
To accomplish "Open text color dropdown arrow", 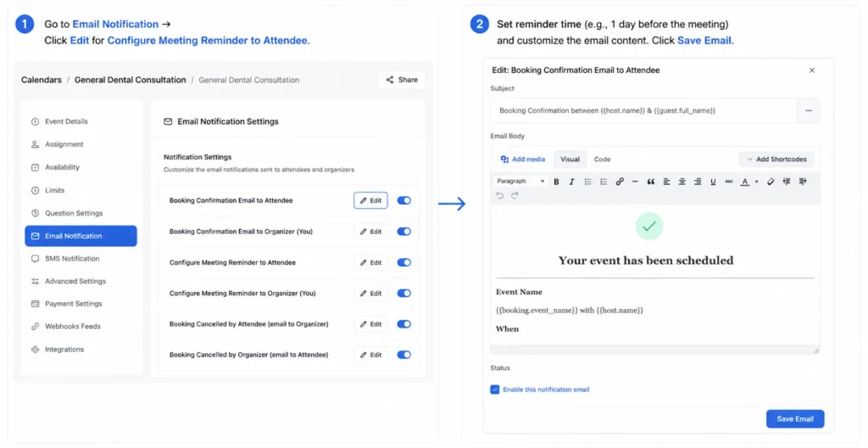I will click(x=757, y=182).
